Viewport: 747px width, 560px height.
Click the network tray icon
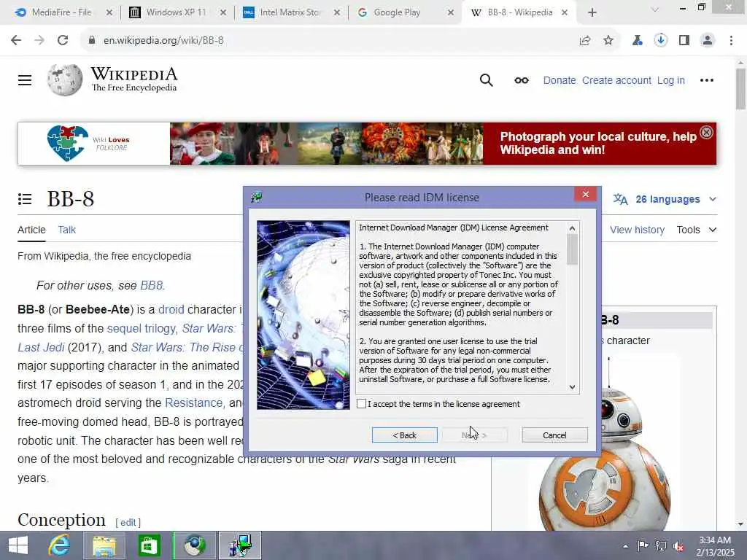(661, 546)
